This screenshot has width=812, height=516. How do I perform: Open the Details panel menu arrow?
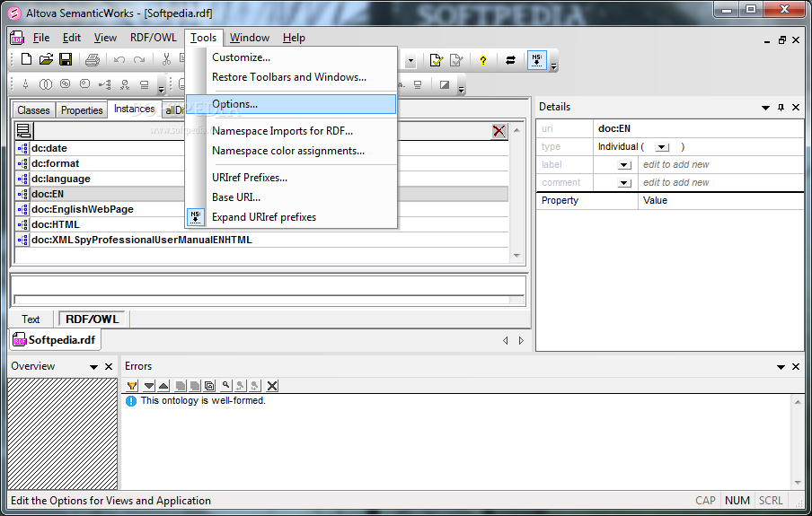click(765, 108)
